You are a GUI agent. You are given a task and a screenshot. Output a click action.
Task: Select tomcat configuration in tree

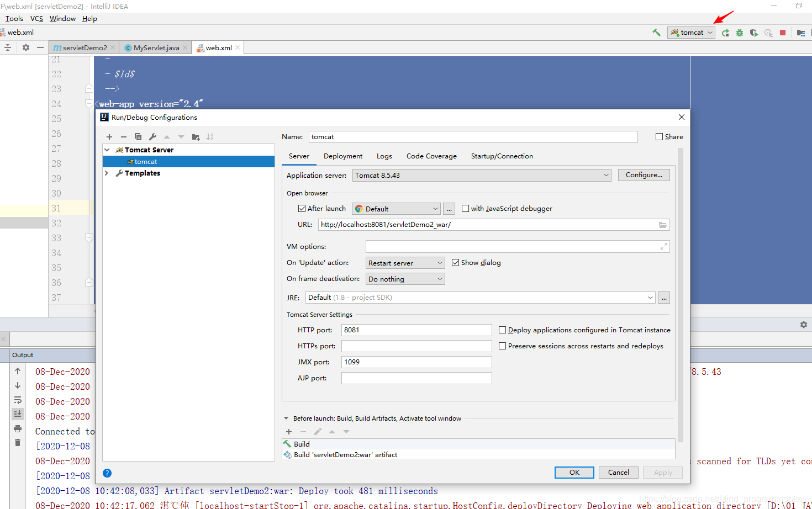[188, 162]
